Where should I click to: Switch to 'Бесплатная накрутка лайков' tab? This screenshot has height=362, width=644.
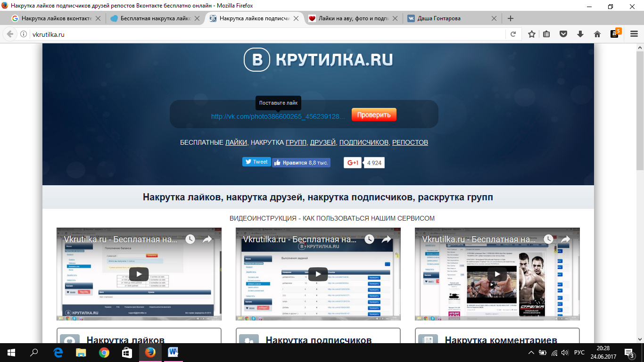pos(155,18)
